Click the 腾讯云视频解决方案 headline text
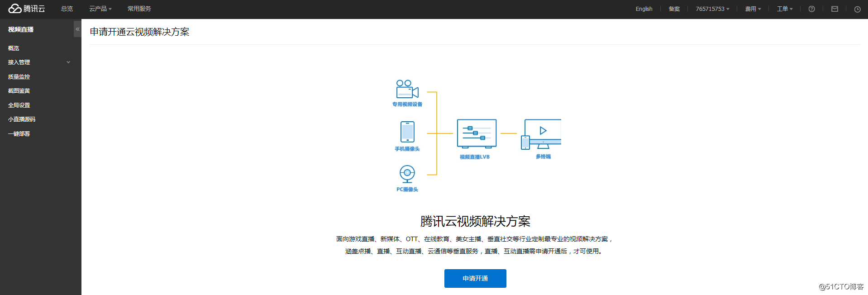The height and width of the screenshot is (295, 868). (x=475, y=221)
